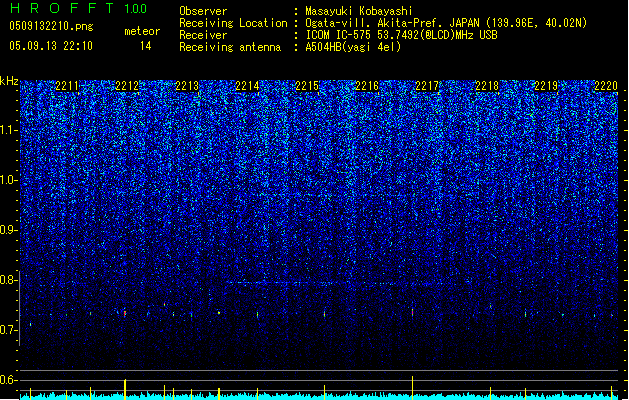Click the Observer label
Screen dimensions: 629x400
point(203,11)
